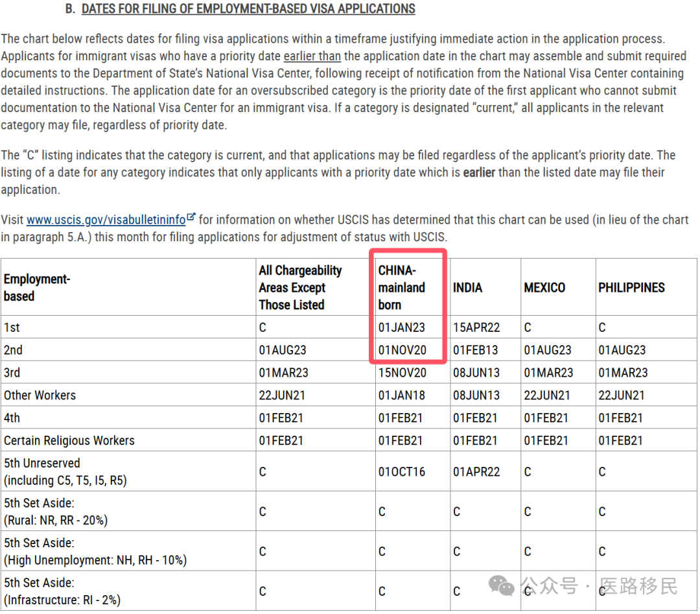Click "01FEB21" for 4th under PHILIPPINES
Viewport: 700px width, 614px height.
(x=621, y=418)
